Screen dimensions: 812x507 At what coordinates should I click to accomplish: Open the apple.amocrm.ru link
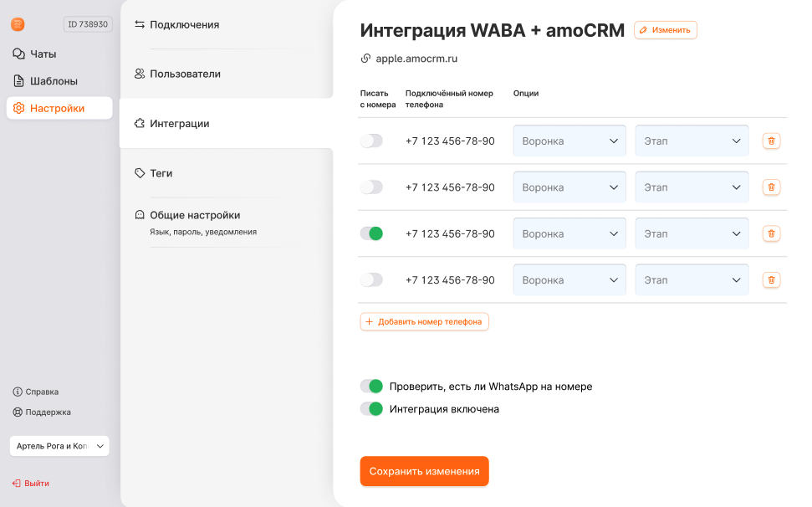[x=416, y=59]
